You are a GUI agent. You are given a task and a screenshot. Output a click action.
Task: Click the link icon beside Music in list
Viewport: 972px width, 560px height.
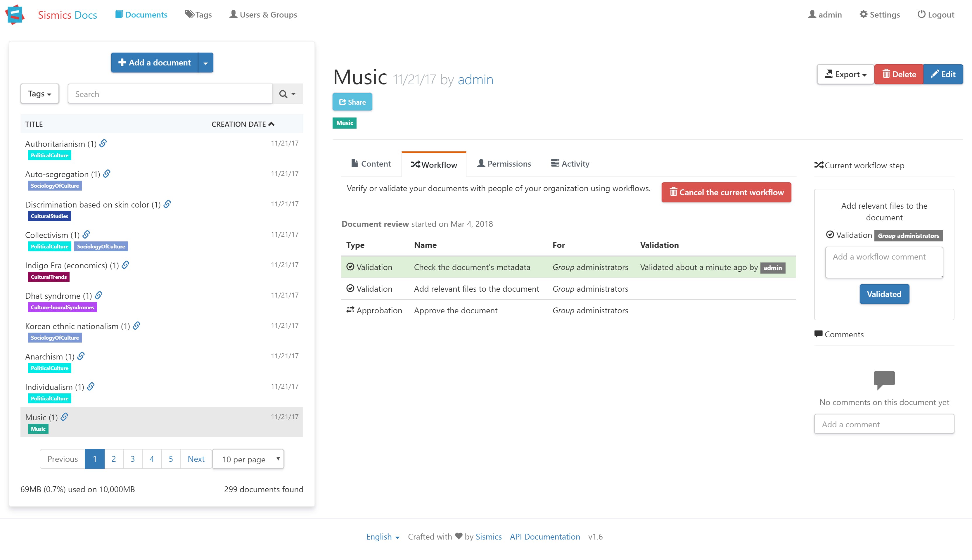click(x=65, y=417)
